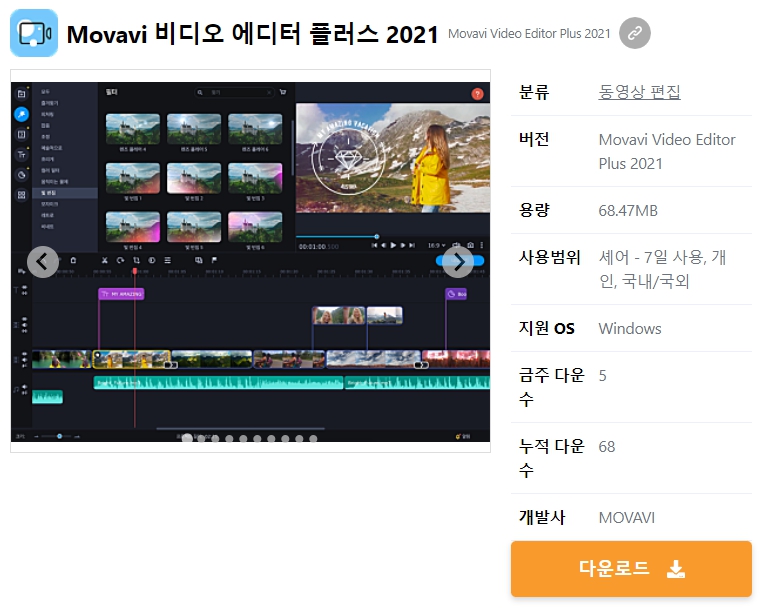Click the gray subtitle 'Movavi Video Editor Plus 2021'
The image size is (761, 609).
coord(529,33)
